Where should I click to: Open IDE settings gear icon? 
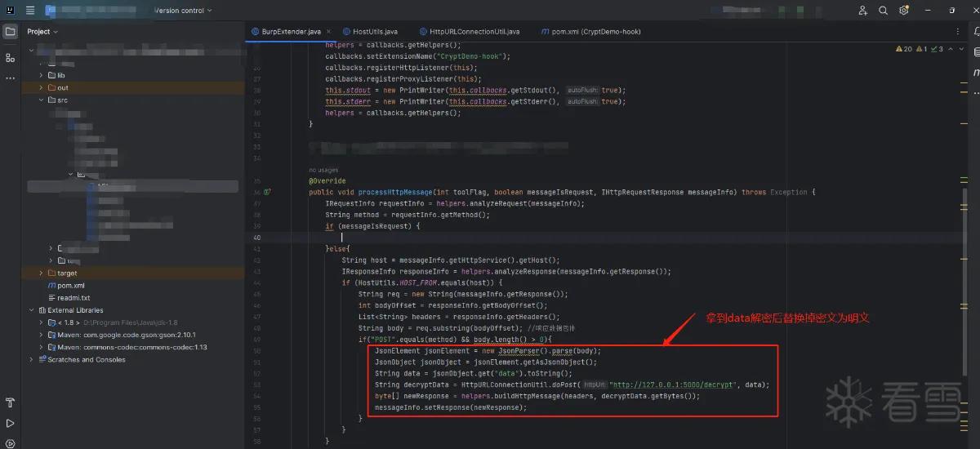tap(903, 11)
